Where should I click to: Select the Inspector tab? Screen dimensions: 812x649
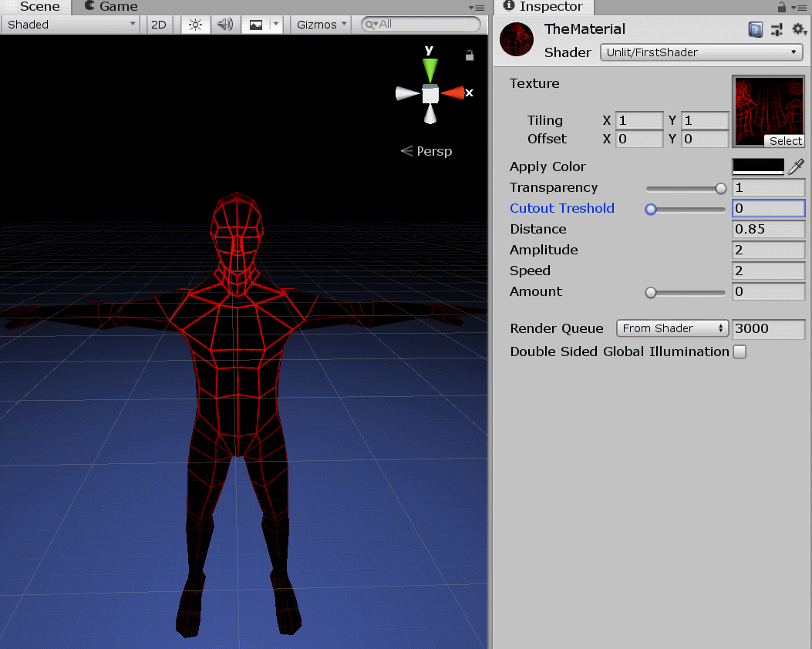[x=543, y=7]
